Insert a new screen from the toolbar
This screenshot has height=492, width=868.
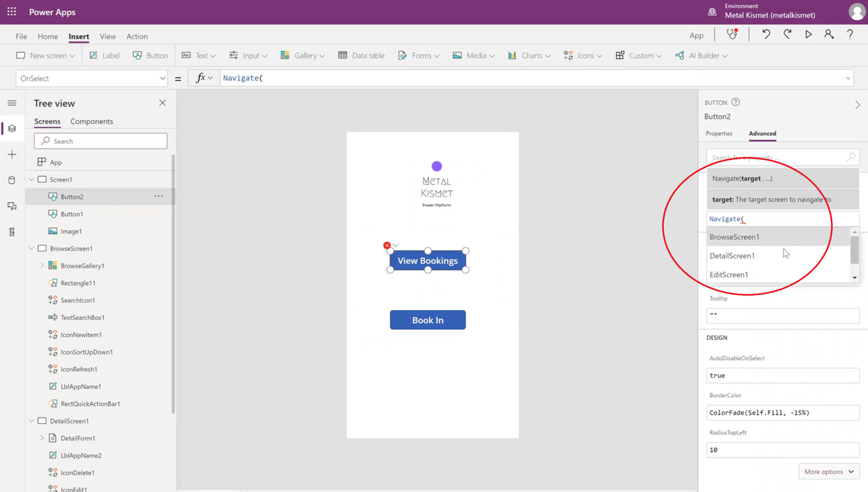tap(46, 55)
